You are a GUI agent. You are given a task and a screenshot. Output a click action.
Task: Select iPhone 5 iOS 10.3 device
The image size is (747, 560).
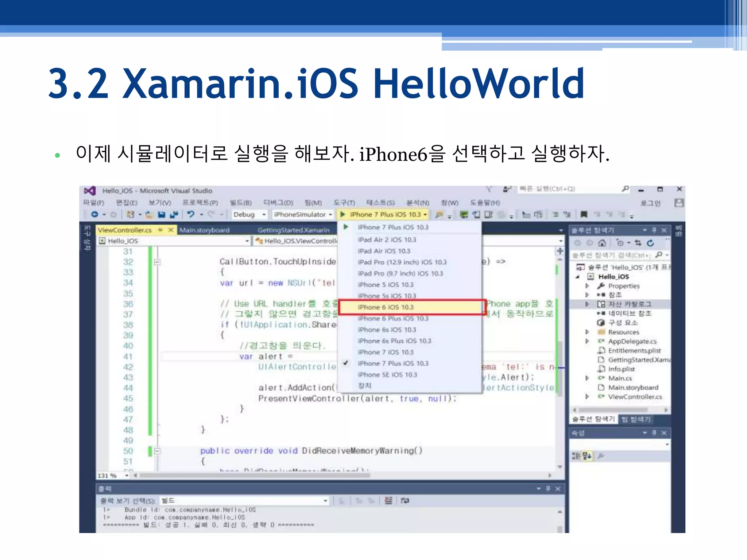pyautogui.click(x=410, y=285)
